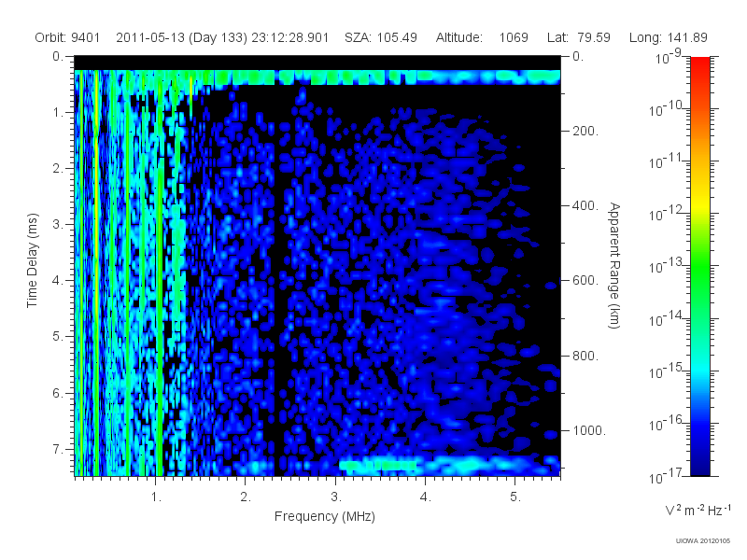Click the 'Apparent Range (km)' axis label

coord(614,265)
